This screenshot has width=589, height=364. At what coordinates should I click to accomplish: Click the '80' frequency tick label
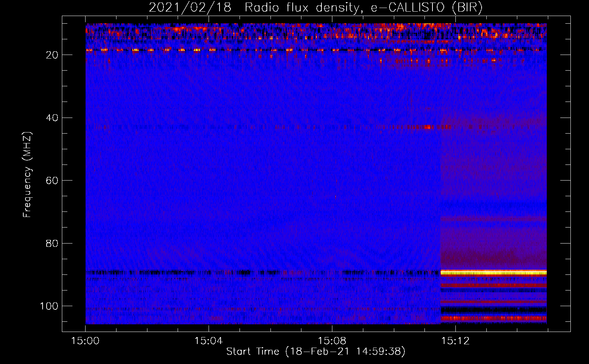(52, 244)
